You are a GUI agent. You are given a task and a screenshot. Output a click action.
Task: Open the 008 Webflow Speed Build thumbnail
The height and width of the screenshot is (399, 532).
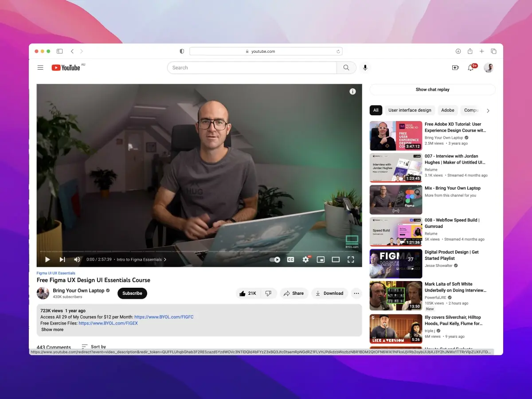(x=396, y=232)
